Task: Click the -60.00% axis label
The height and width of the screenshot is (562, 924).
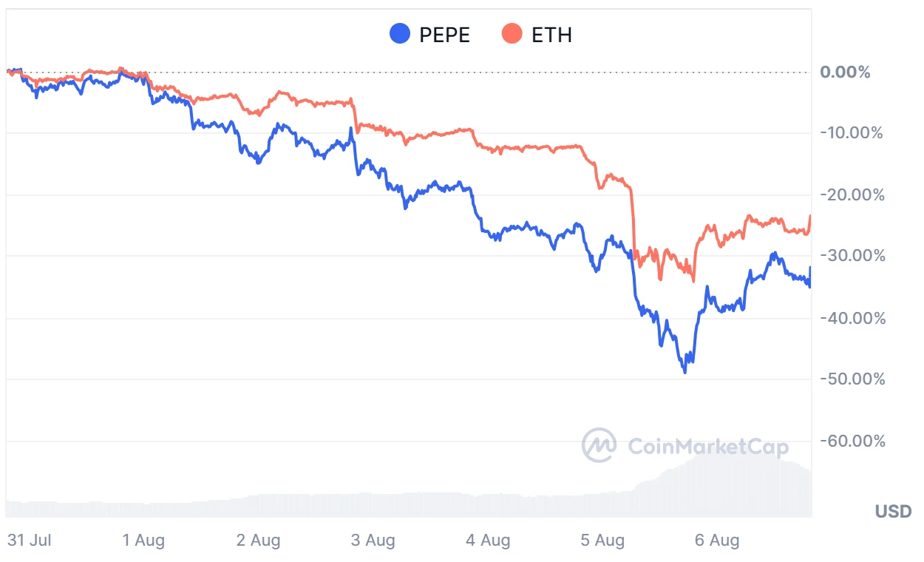Action: tap(851, 441)
